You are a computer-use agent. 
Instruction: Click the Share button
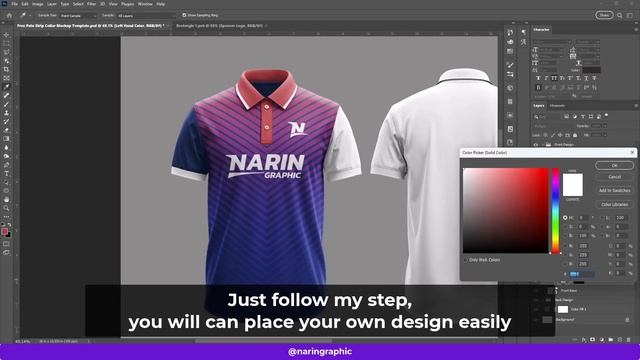pos(604,15)
